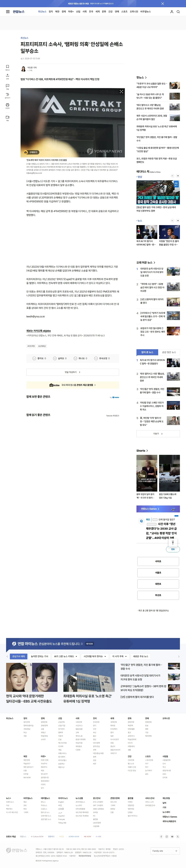Select quiz answer 서이초
This screenshot has height=868, width=186.
coord(158,561)
